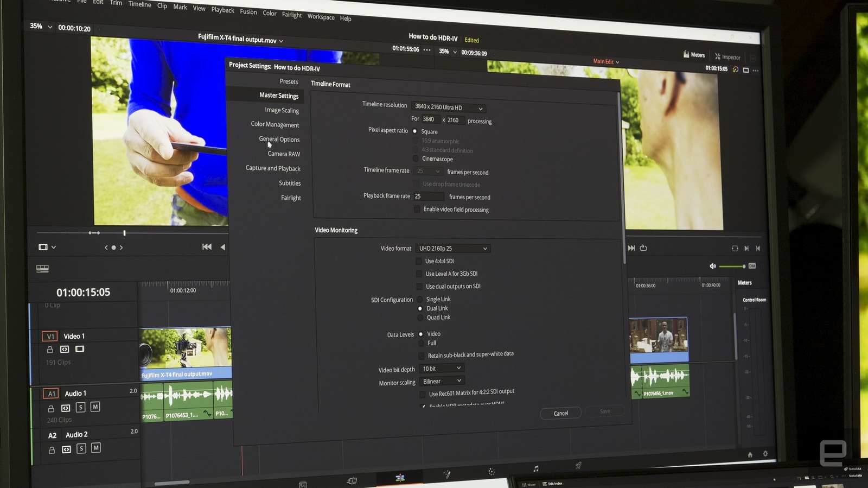This screenshot has height=488, width=868.
Task: Check Use 4:4:4 SDI option
Action: point(418,261)
